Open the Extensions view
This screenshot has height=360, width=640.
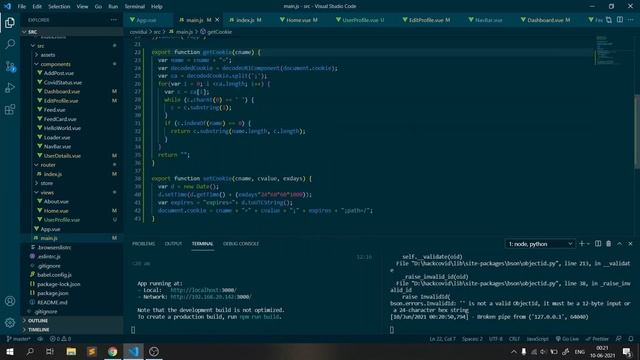tap(10, 109)
